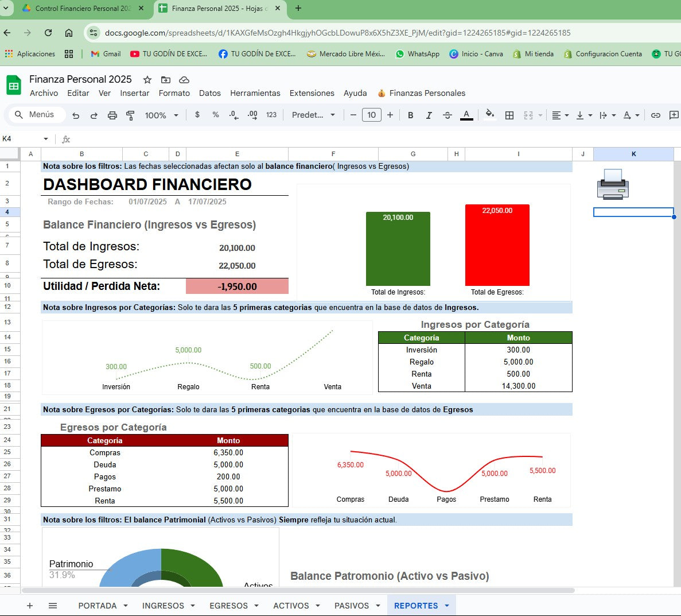Click the merge cells icon
681x616 pixels.
coord(528,115)
